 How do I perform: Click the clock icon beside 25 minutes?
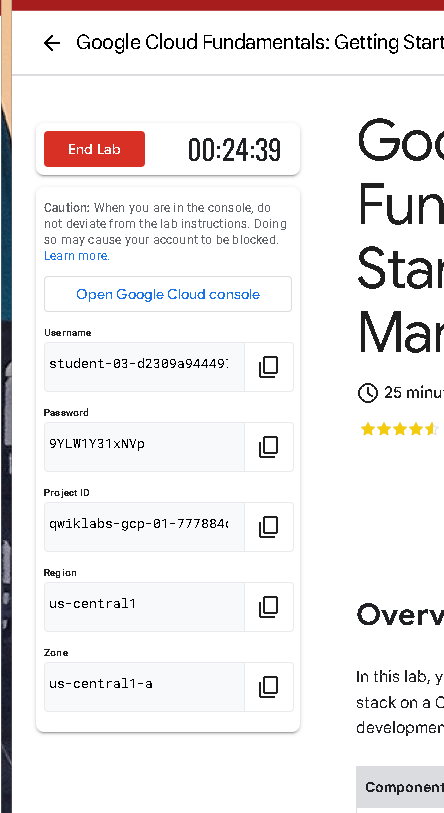tap(368, 393)
